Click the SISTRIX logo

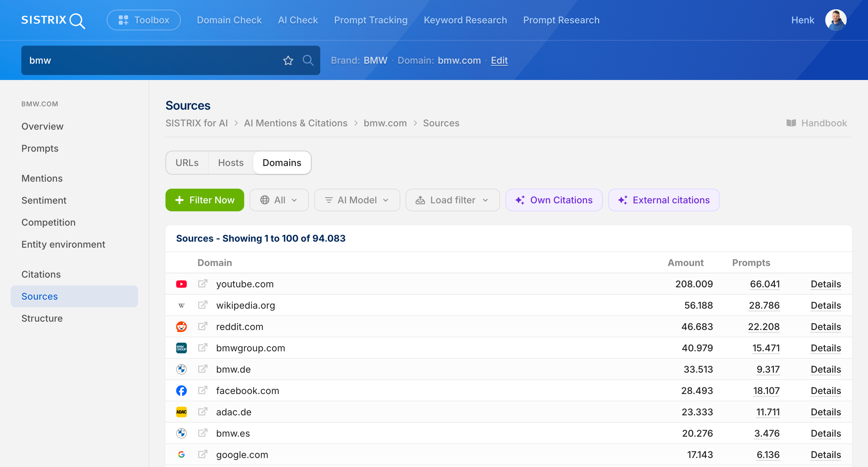[x=53, y=20]
